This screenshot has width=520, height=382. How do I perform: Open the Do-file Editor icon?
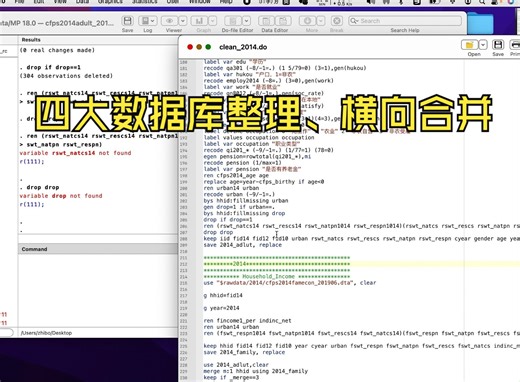point(233,21)
